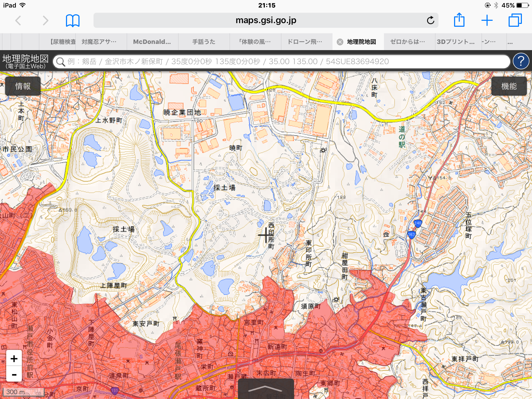Tap the Safari forward arrow
The image size is (532, 399).
click(45, 21)
